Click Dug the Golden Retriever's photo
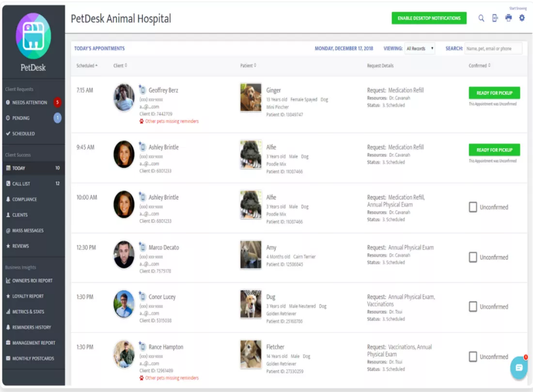Screen dimensions: 533x392 251,304
